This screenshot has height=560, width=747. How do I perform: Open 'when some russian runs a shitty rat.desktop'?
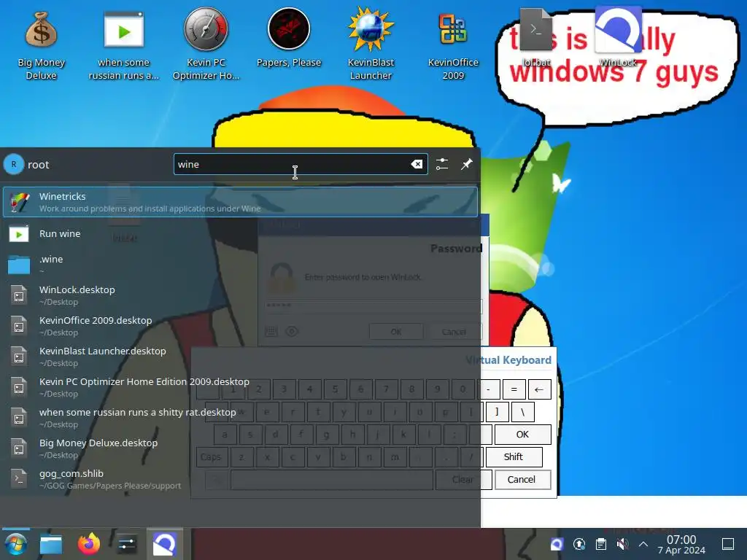240,418
